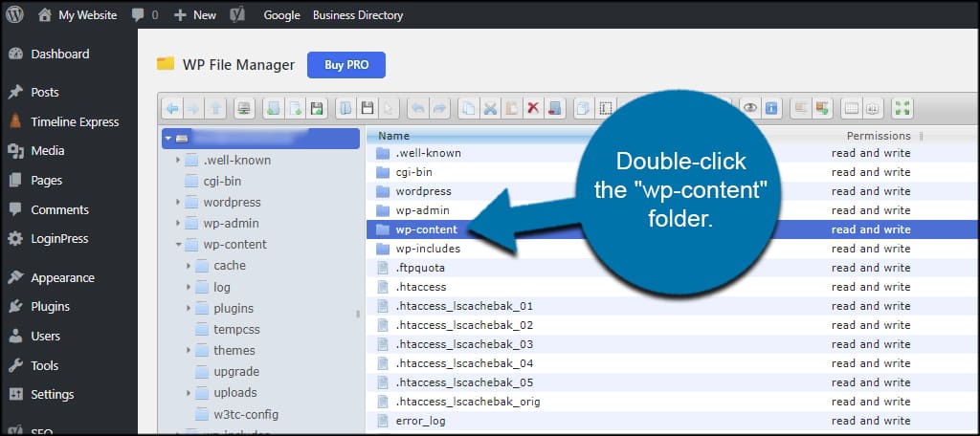
Task: Toggle fullscreen mode with green arrows icon
Action: pos(902,108)
